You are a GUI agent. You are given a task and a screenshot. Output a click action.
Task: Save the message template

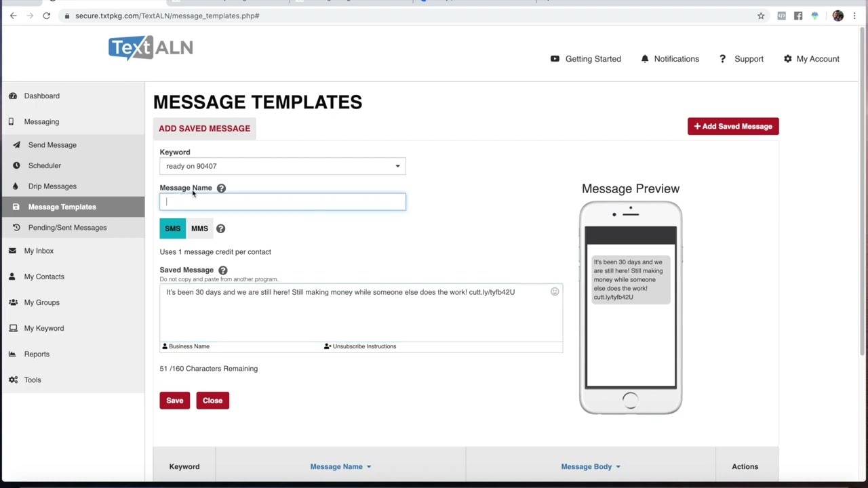tap(175, 401)
